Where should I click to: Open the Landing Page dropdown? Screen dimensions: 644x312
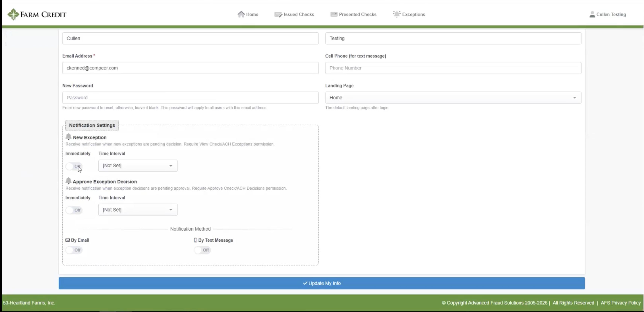click(453, 98)
